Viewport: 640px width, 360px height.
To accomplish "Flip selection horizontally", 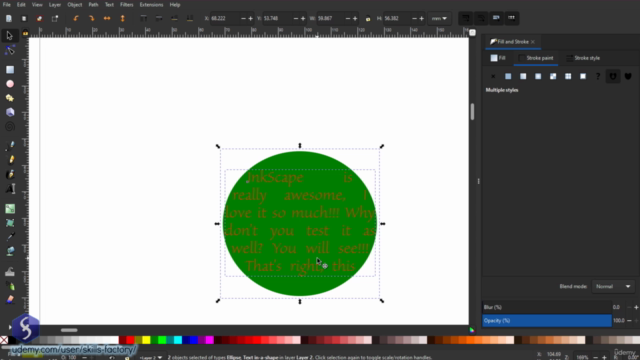I will [107, 18].
